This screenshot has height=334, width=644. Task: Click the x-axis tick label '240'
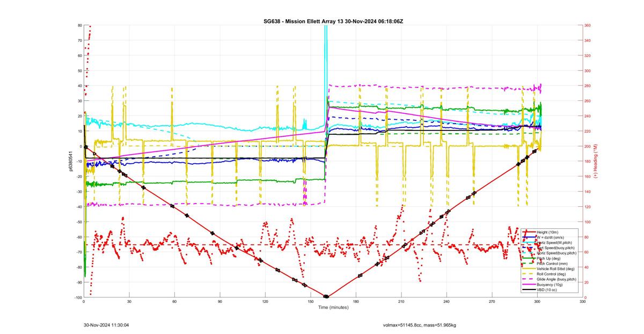pos(447,302)
